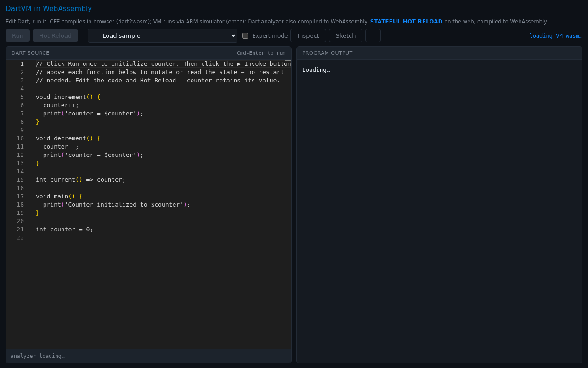Click the "Counter initialized to $counter" print line
This screenshot has height=368, width=588.
pyautogui.click(x=117, y=205)
